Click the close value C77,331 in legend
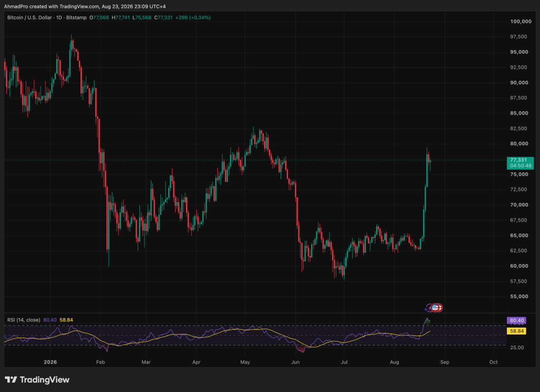 (163, 17)
